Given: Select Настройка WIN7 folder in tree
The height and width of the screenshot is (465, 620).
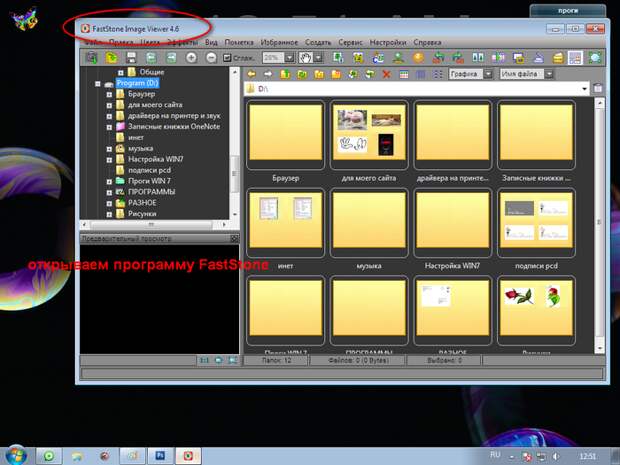Looking at the screenshot, I should (155, 159).
